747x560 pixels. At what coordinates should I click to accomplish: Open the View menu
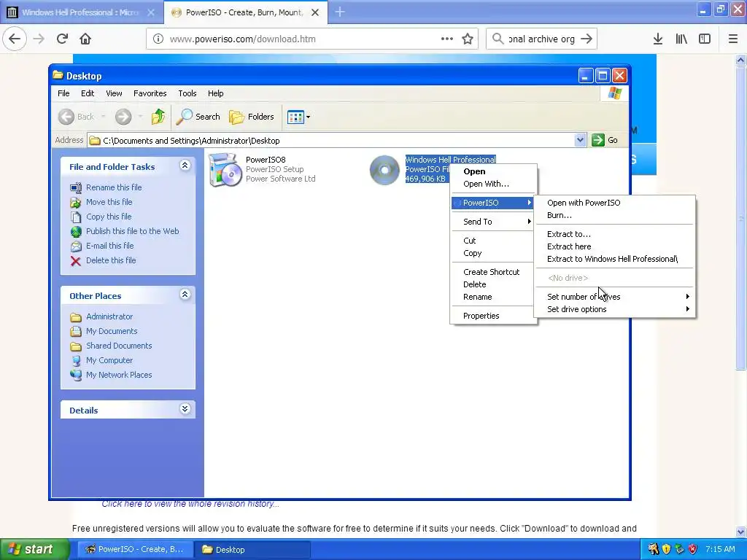click(114, 93)
